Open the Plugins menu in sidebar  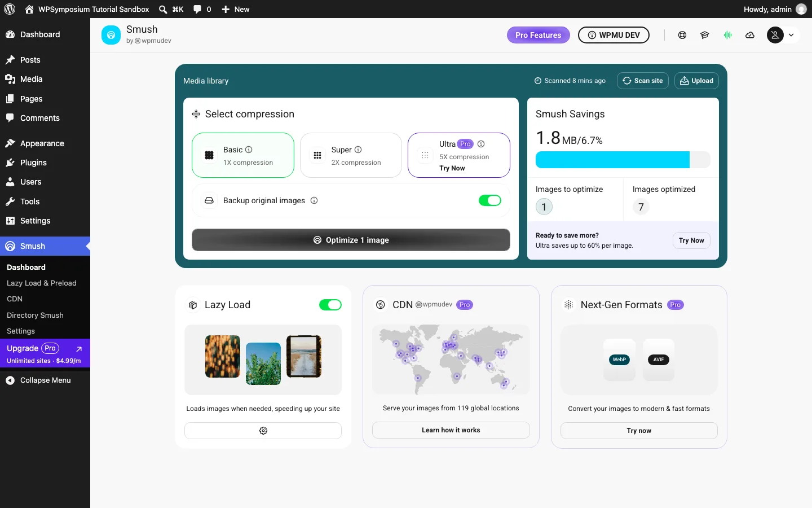(45, 163)
